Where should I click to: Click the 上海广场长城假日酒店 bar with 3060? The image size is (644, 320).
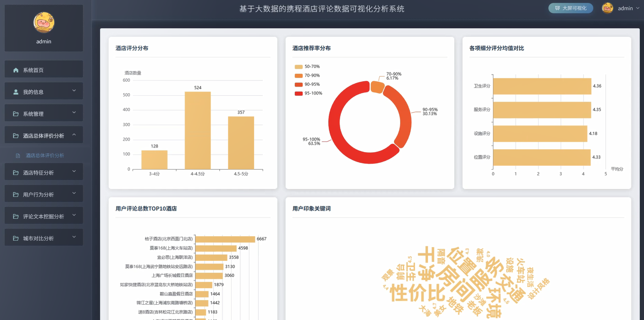point(209,276)
